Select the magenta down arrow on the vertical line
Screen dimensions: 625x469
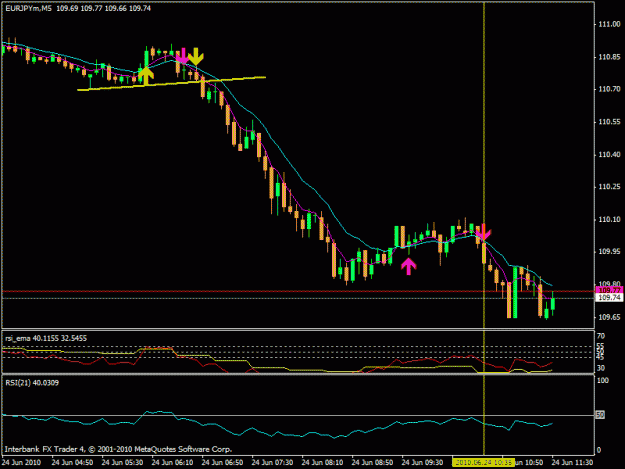483,232
